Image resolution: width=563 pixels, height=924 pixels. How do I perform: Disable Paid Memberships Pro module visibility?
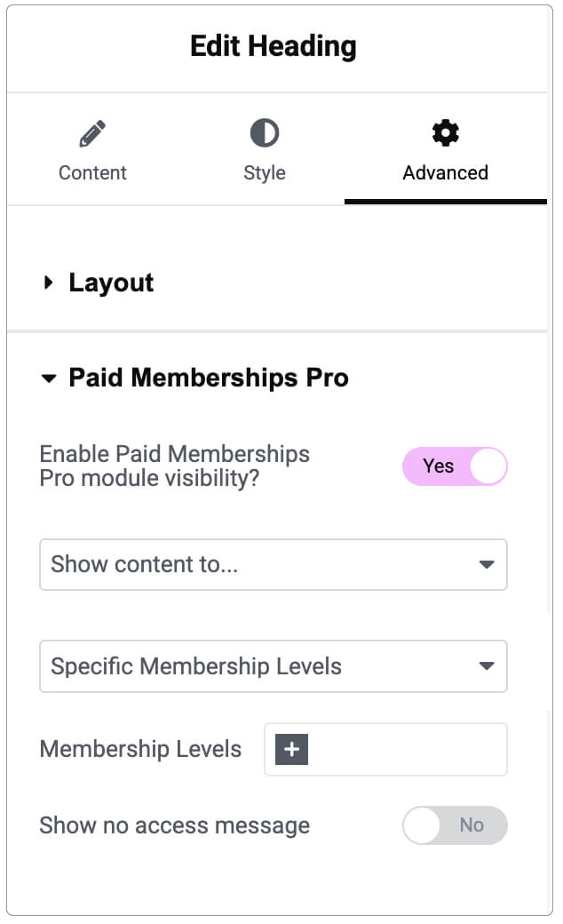[x=455, y=466]
